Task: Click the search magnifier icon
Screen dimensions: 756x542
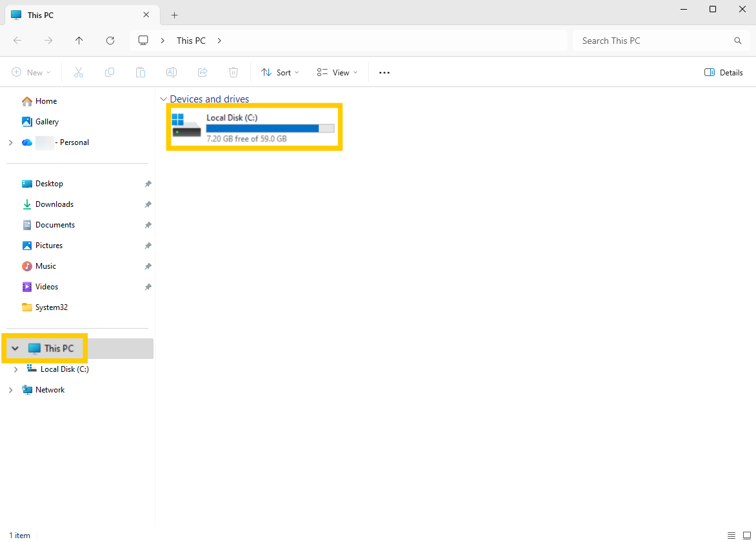Action: point(738,41)
